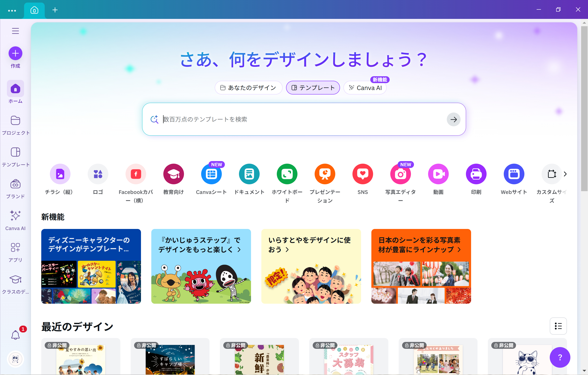Open the three-dots app menu
The width and height of the screenshot is (588, 375).
pos(12,10)
